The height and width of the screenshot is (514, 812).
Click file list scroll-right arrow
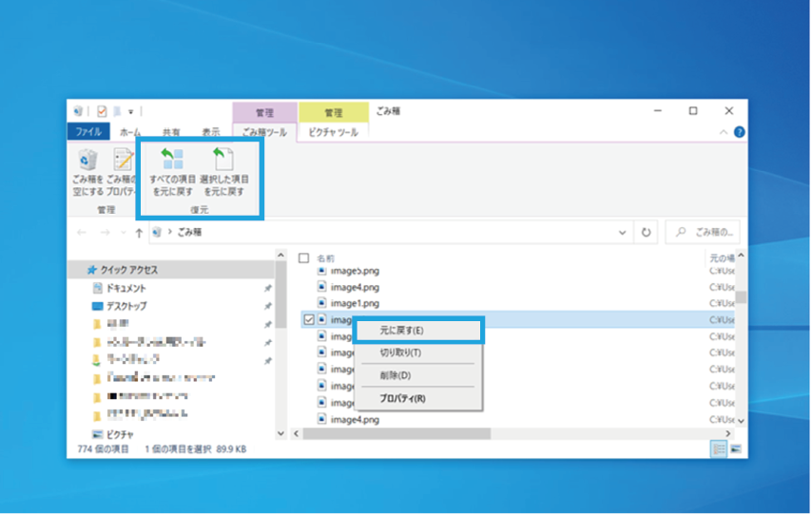[728, 433]
